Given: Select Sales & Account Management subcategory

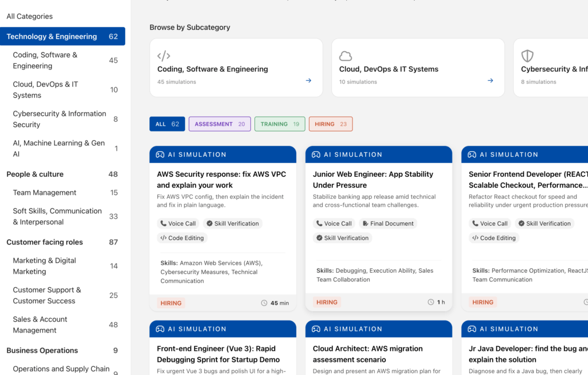Looking at the screenshot, I should [40, 324].
